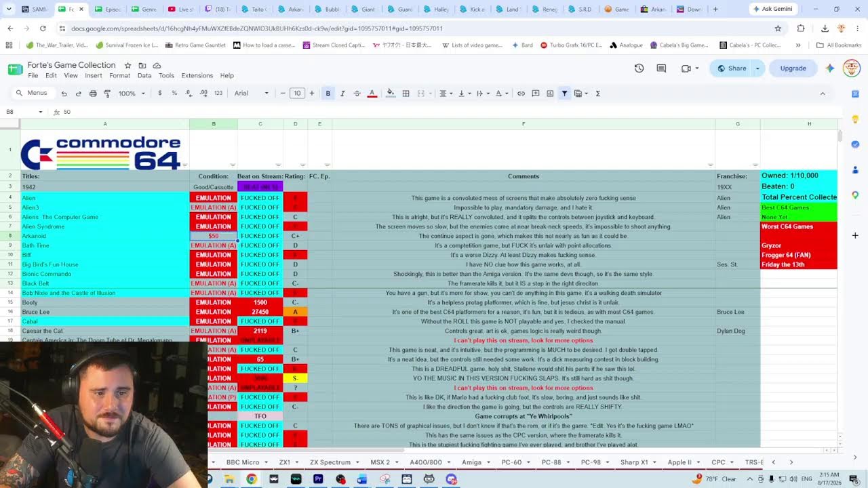The height and width of the screenshot is (488, 868).
Task: Open the Arial font dropdown
Action: (252, 94)
